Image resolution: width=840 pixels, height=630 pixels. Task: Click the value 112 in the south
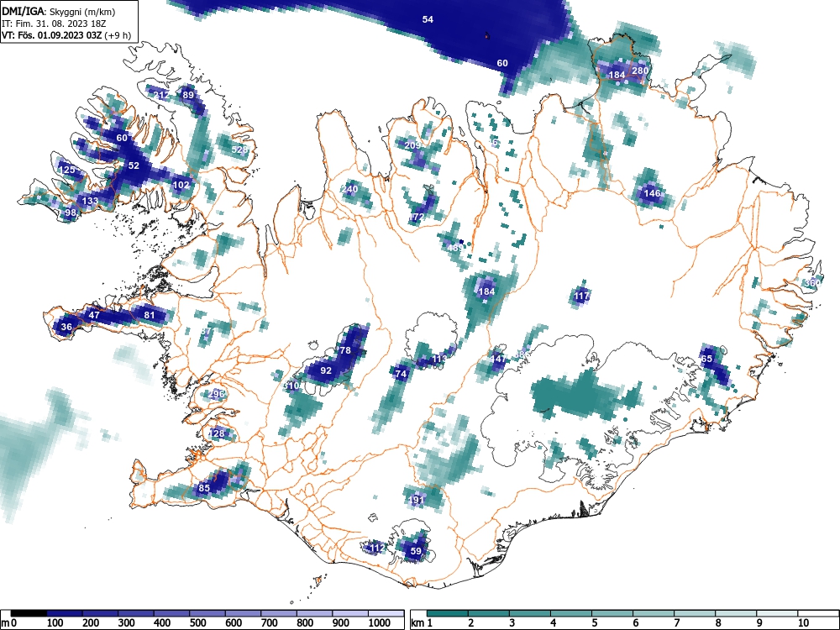point(377,548)
